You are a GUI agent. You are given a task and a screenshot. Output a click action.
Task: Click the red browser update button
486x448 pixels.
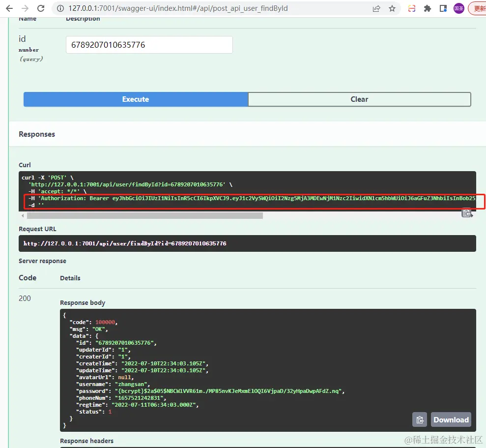click(x=478, y=8)
